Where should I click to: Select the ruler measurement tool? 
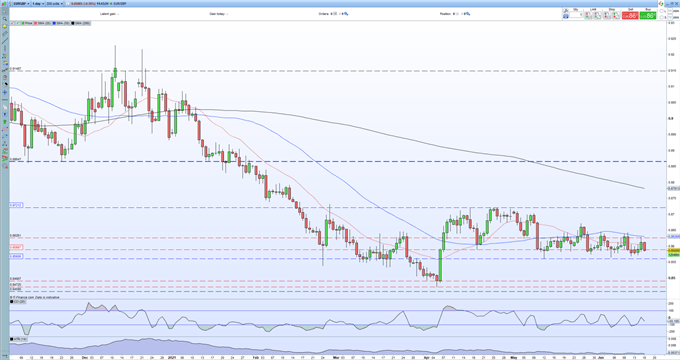pyautogui.click(x=5, y=34)
